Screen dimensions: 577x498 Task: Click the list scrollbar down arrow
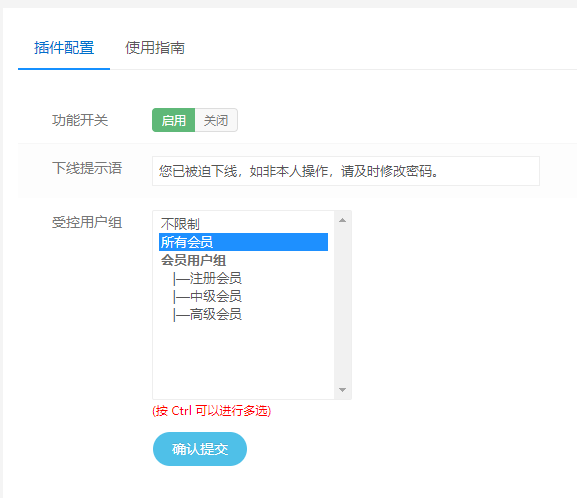pos(343,390)
